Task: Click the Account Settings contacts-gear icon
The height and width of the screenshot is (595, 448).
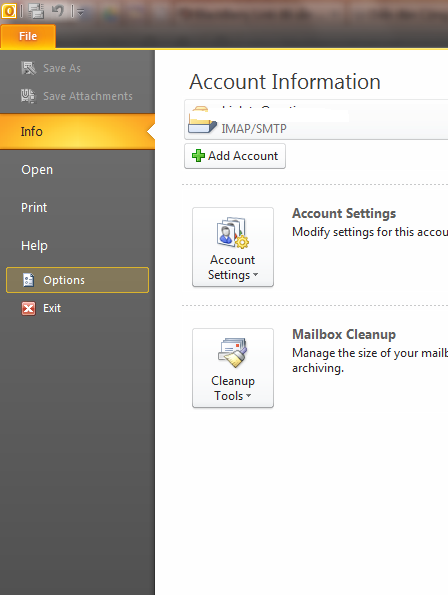Action: tap(233, 233)
